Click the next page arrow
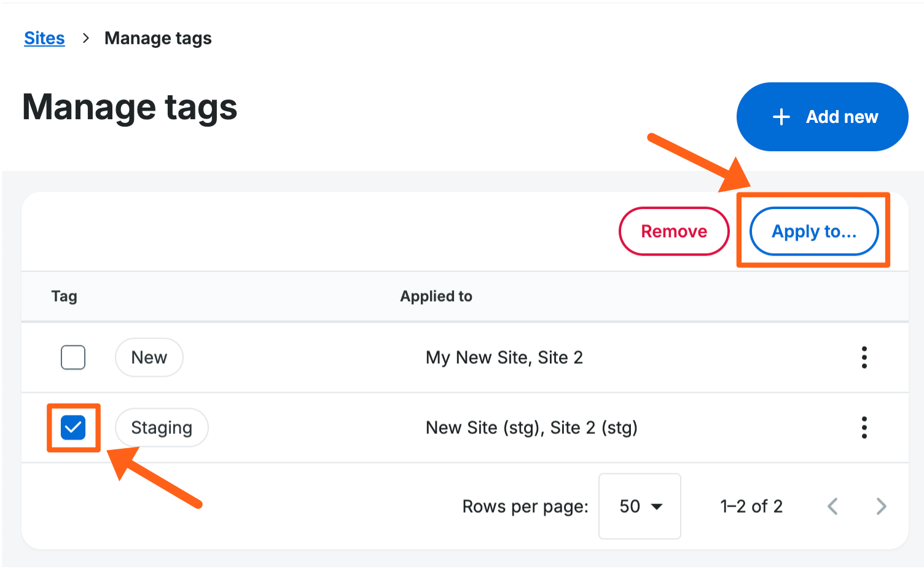This screenshot has height=568, width=924. tap(881, 506)
